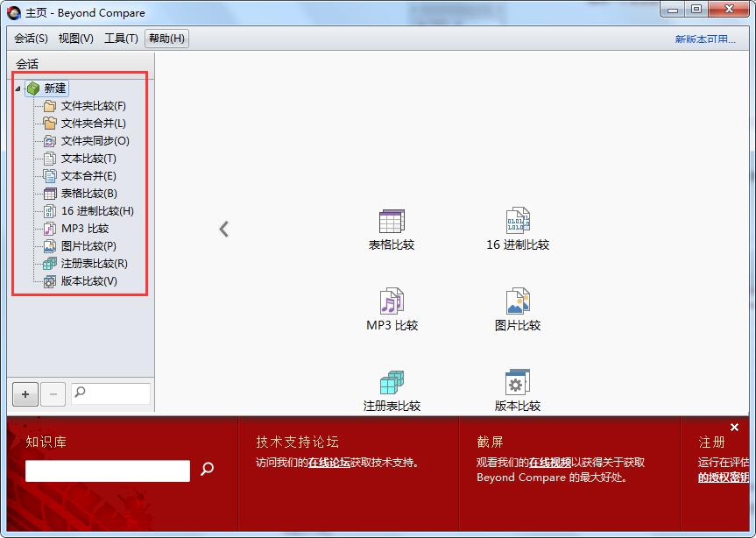Select 文本合并(E) in the session tree
756x538 pixels.
point(88,176)
